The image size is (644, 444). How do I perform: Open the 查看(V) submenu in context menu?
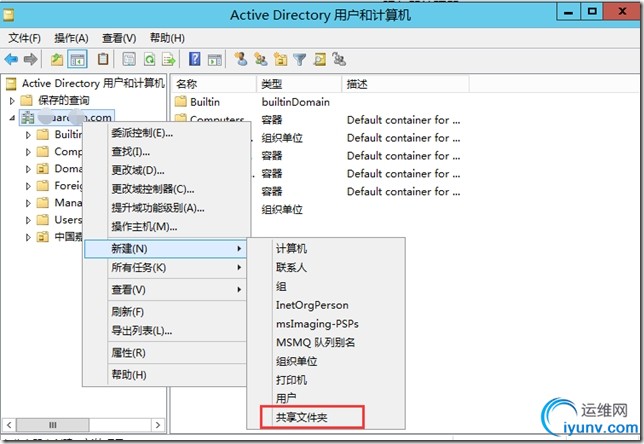(165, 290)
